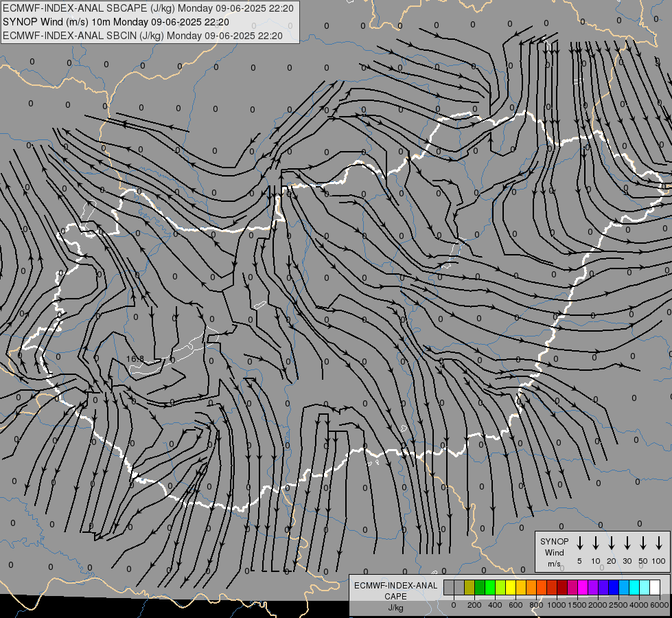Click the 30 m/s wind arrow symbol in legend
The height and width of the screenshot is (618, 672).
coord(627,543)
